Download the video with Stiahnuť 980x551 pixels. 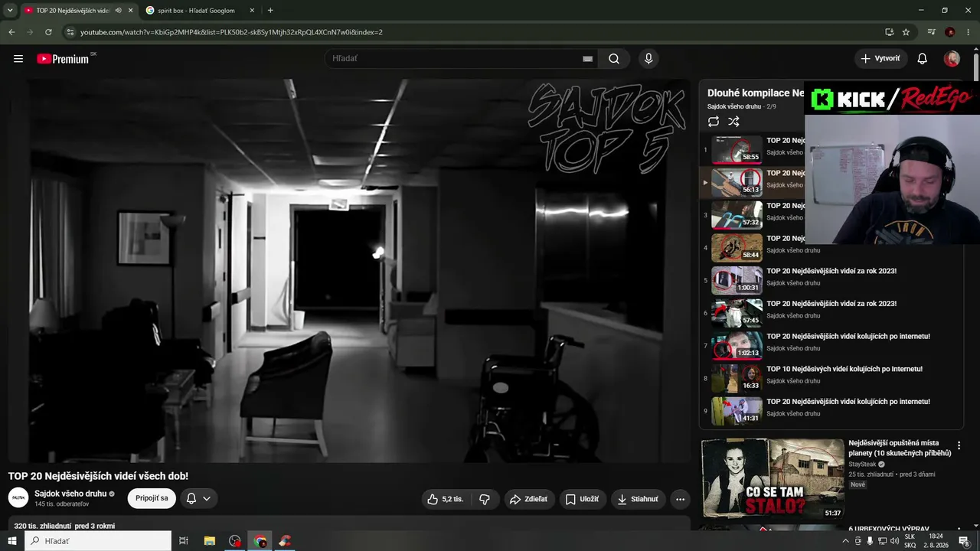pyautogui.click(x=638, y=499)
